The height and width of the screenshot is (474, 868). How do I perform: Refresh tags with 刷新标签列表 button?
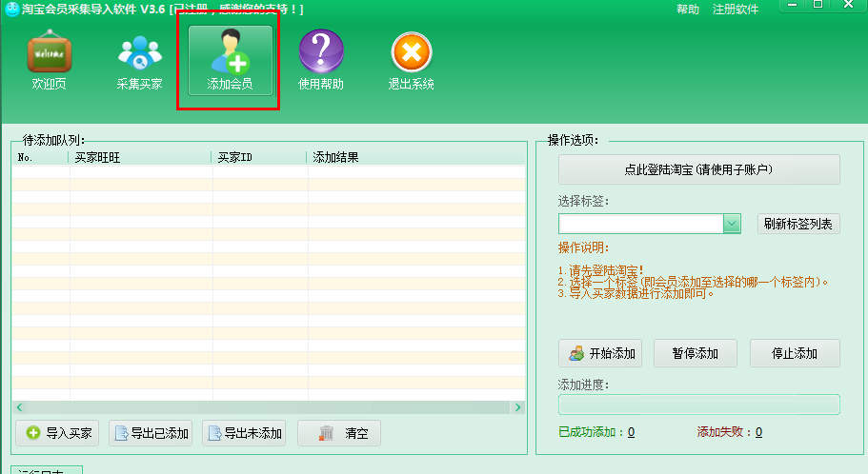pos(798,224)
